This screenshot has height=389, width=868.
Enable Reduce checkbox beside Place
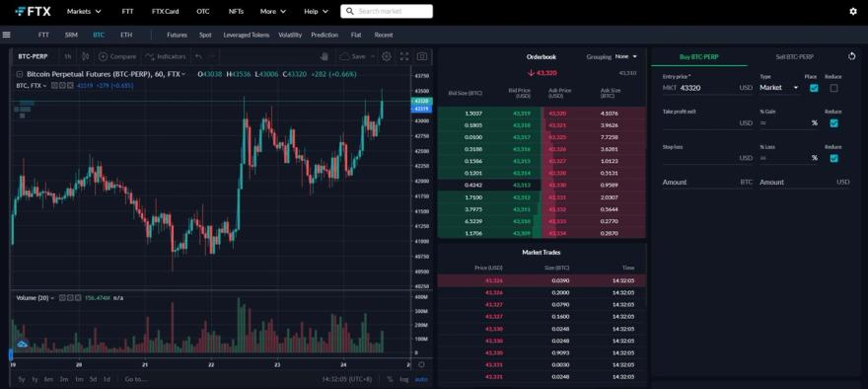833,88
